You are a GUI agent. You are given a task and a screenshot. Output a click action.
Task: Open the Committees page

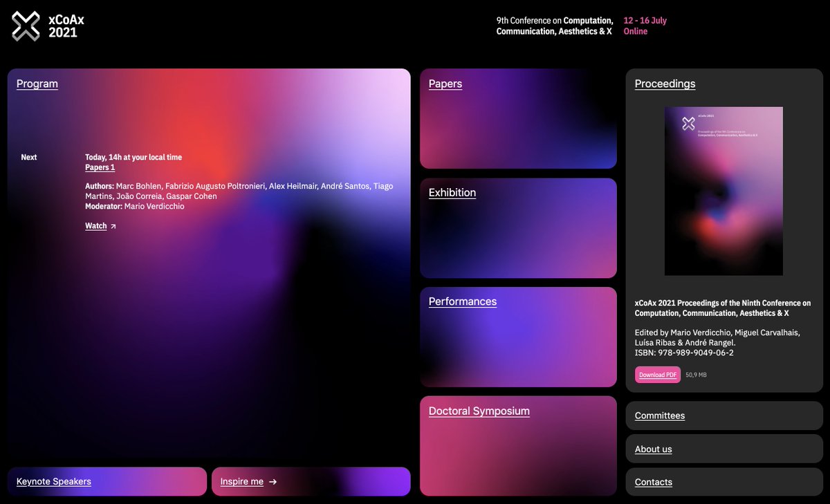coord(660,416)
